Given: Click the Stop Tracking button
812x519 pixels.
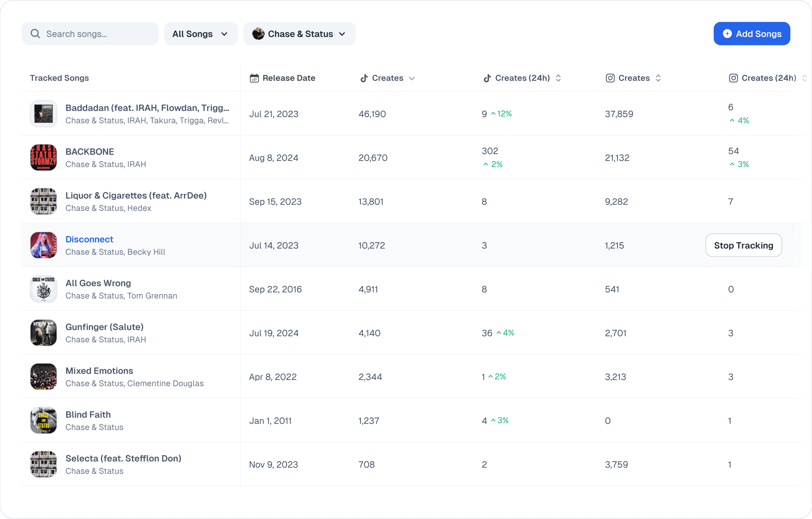Looking at the screenshot, I should point(743,245).
